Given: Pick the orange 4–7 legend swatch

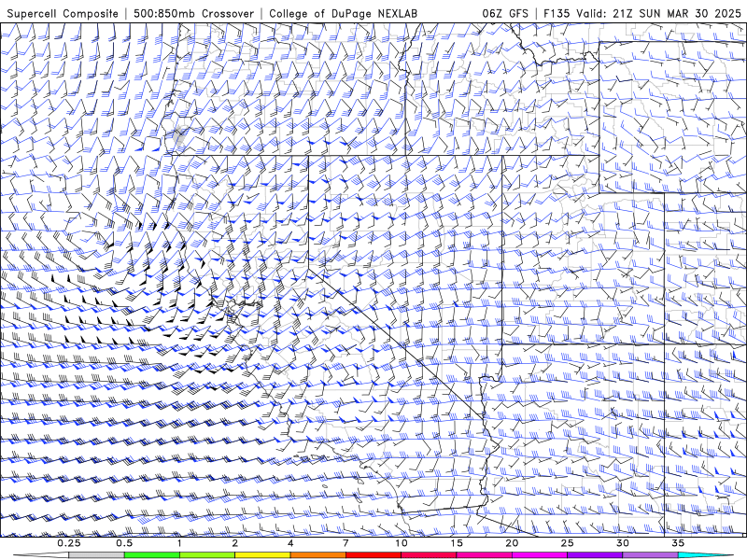Looking at the screenshot, I should [x=317, y=555].
